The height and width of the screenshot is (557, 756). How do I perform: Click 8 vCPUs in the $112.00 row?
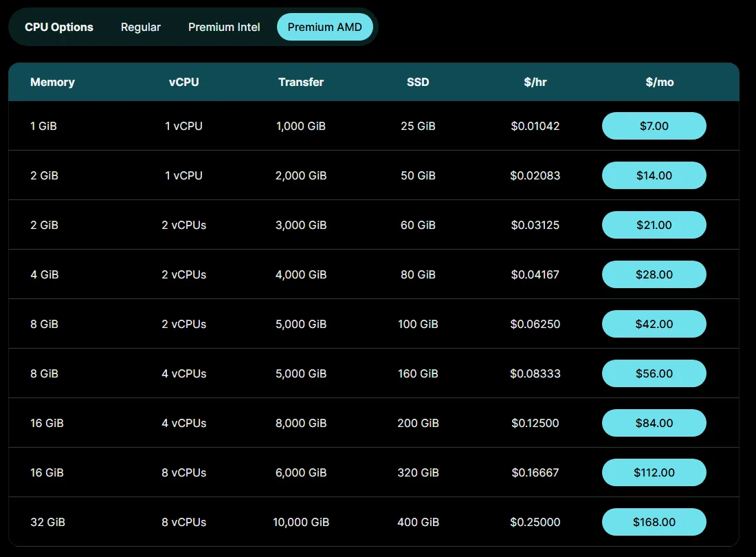184,472
